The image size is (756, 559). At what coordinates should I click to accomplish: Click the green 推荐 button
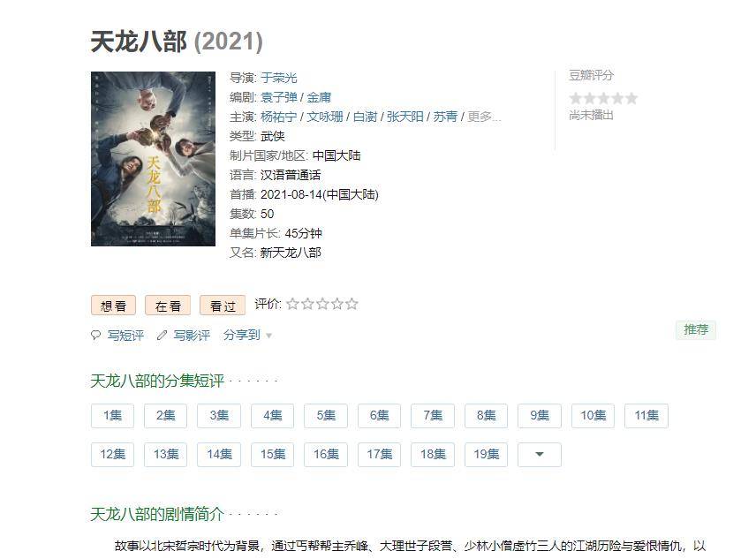(696, 330)
